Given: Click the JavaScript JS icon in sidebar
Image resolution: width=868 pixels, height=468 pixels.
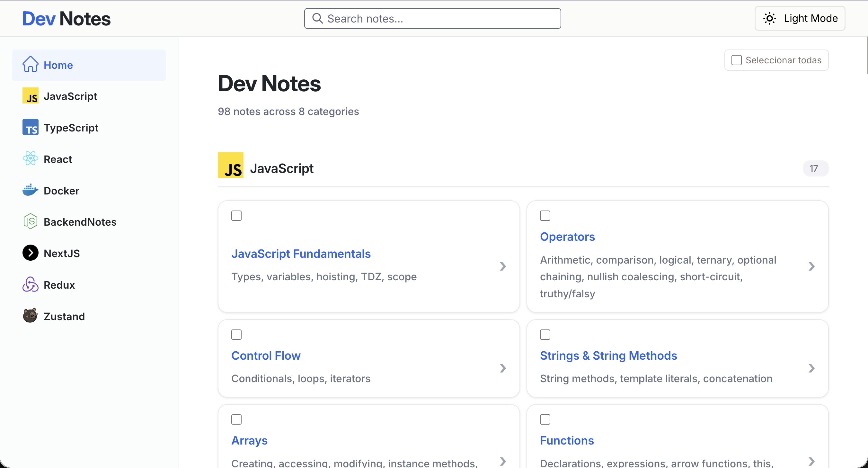Looking at the screenshot, I should (30, 96).
